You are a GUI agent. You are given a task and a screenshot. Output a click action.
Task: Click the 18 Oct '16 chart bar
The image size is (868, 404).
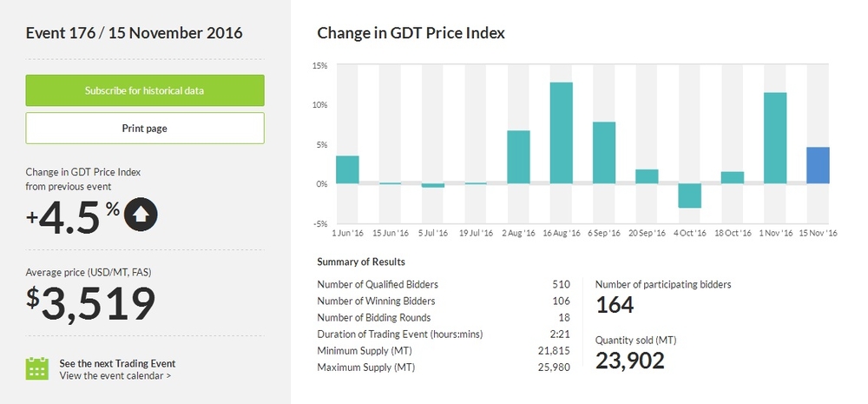pyautogui.click(x=733, y=177)
